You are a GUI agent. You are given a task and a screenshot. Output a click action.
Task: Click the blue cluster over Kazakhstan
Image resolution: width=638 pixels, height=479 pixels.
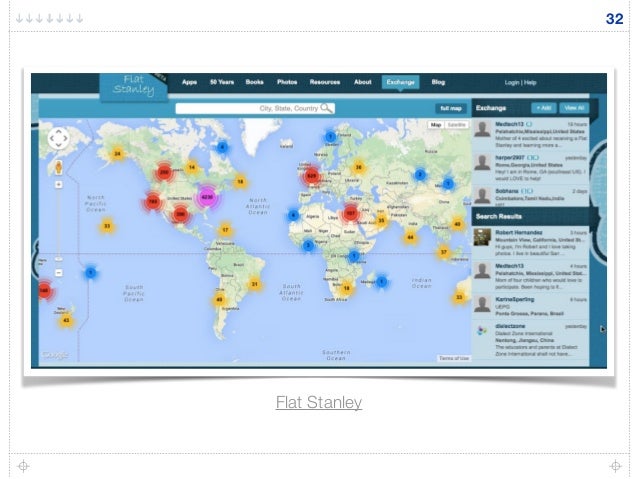coord(420,175)
